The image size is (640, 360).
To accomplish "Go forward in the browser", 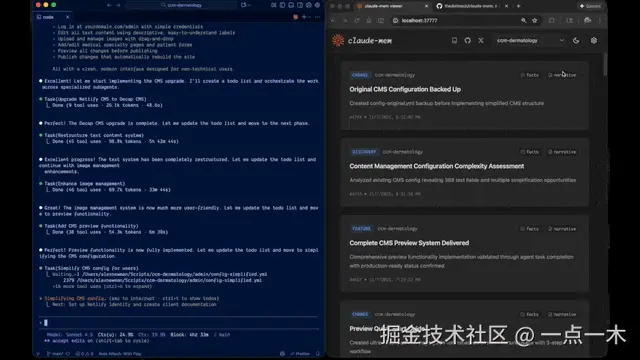I will coord(345,20).
